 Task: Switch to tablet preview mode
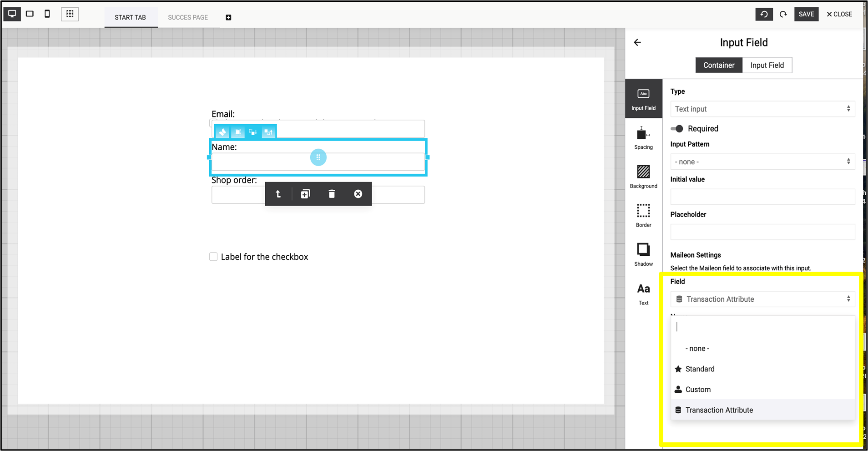point(30,14)
